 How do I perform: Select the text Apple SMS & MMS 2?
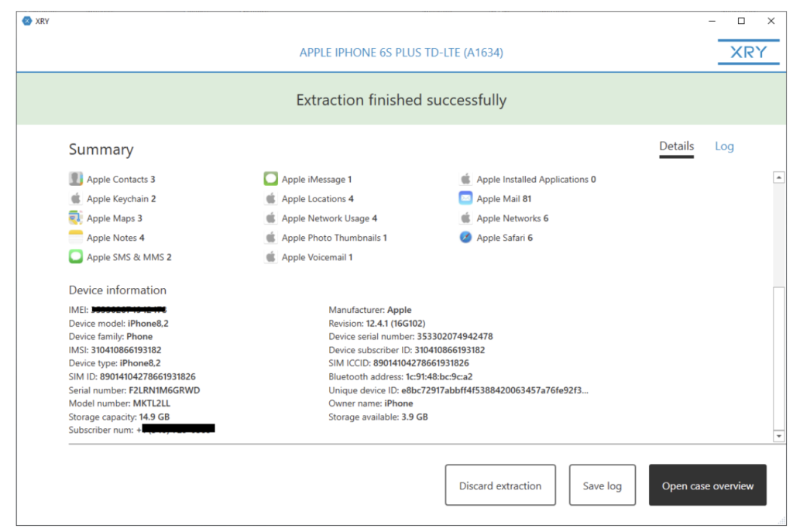[x=129, y=257]
